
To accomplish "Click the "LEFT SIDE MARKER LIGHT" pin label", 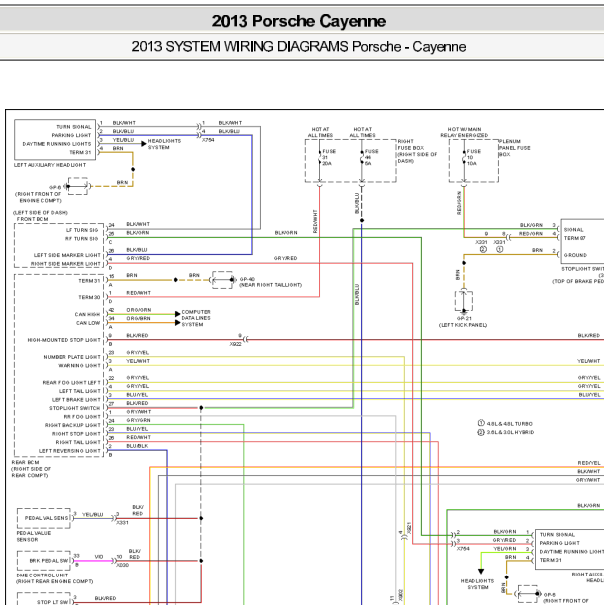I will tap(67, 255).
